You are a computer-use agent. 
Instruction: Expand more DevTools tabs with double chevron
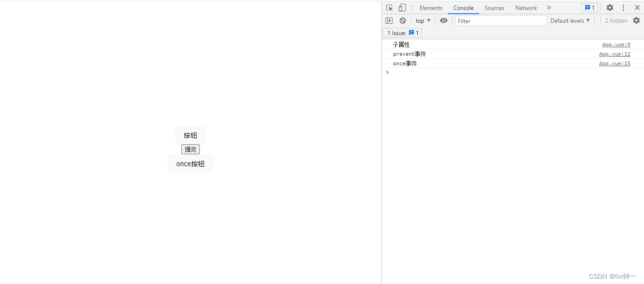pos(549,8)
